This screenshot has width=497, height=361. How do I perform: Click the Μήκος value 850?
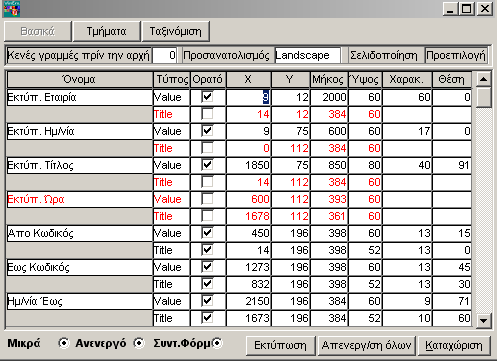tap(329, 165)
